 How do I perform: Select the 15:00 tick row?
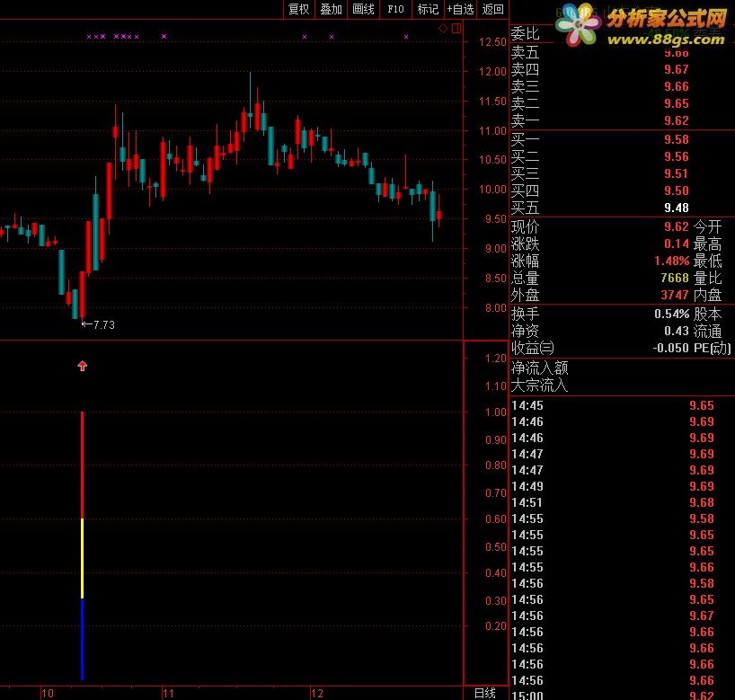(623, 695)
